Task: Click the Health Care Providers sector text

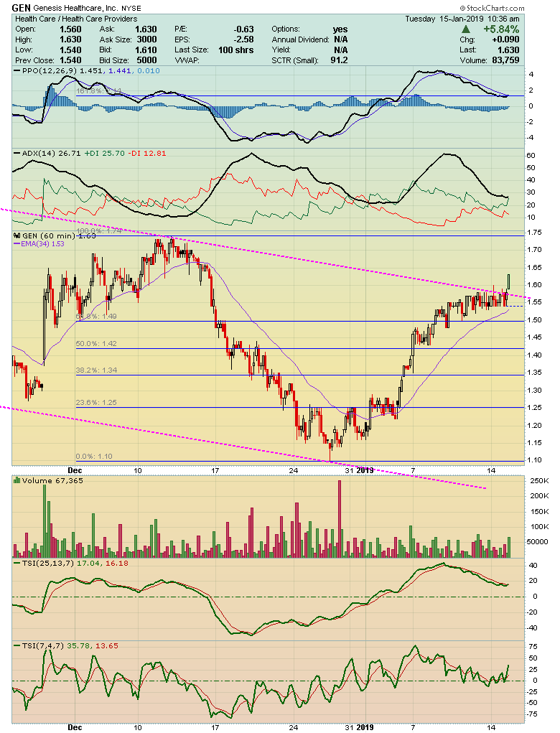Action: [99, 19]
